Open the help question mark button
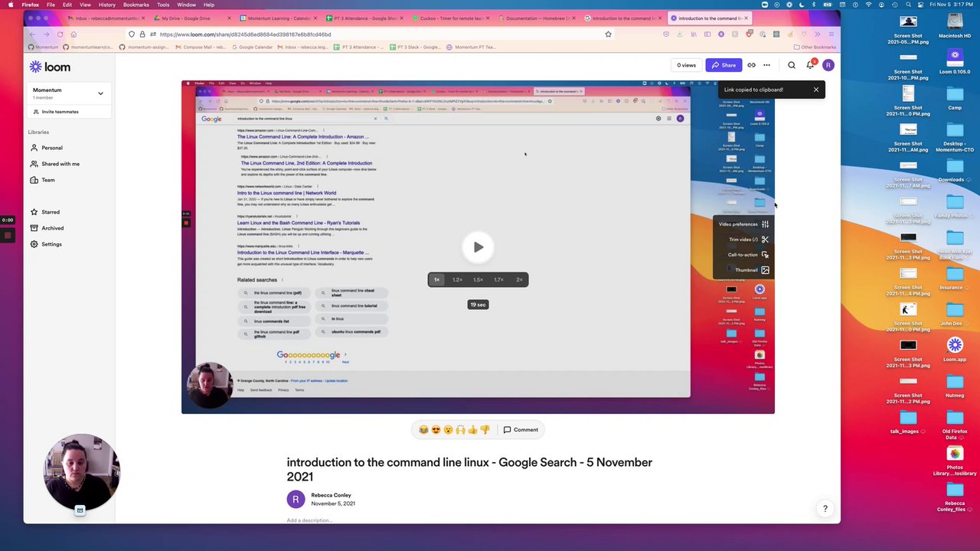This screenshot has height=551, width=980. (x=825, y=508)
